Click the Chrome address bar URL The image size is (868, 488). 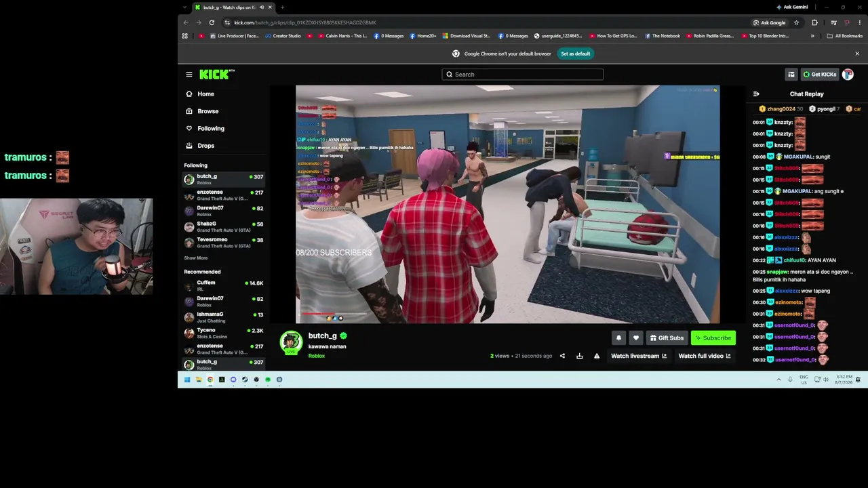click(x=305, y=22)
